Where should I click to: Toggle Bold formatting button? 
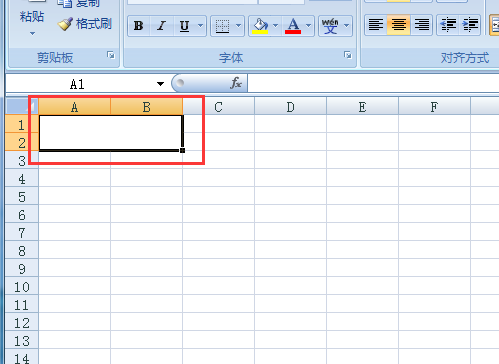(x=139, y=26)
